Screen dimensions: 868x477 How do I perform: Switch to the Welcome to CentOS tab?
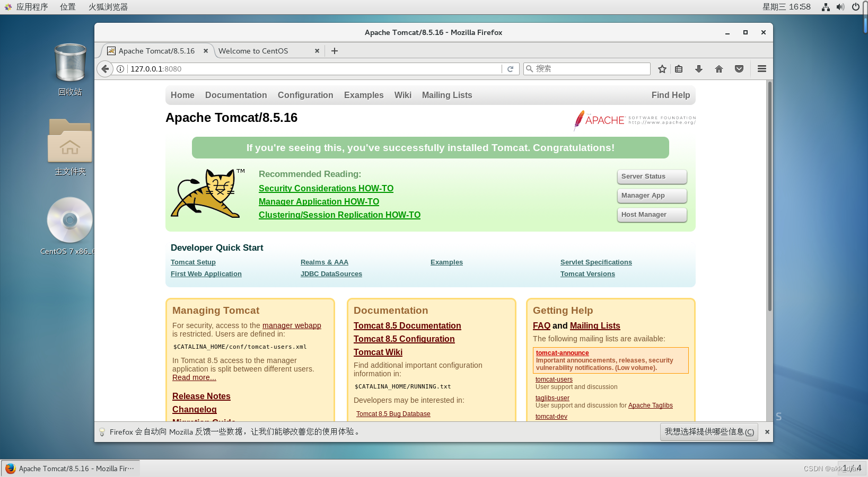tap(254, 50)
